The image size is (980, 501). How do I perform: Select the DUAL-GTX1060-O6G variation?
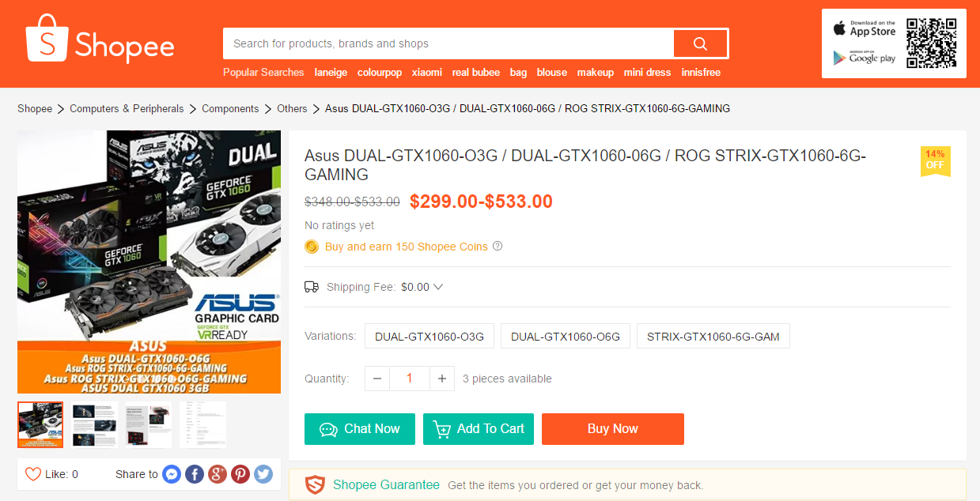pyautogui.click(x=565, y=336)
